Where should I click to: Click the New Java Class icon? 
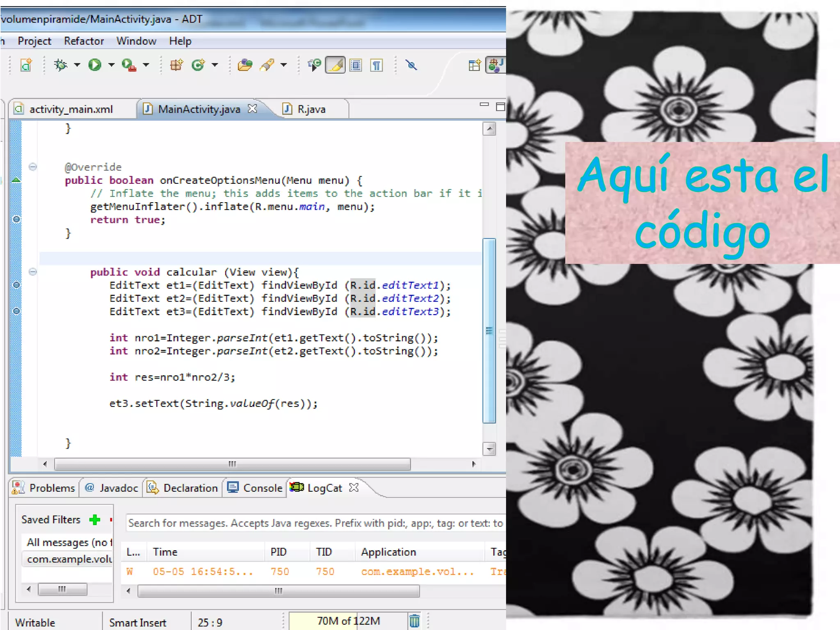(x=198, y=65)
